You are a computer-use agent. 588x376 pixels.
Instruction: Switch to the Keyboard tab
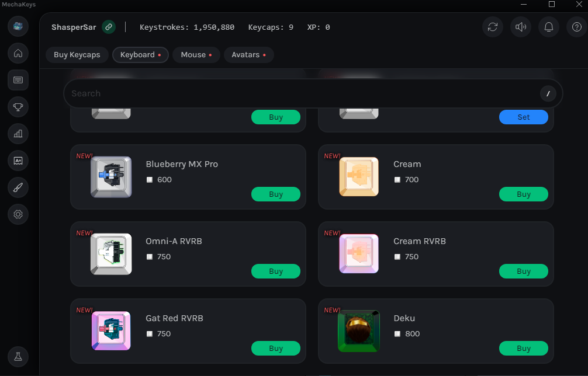(141, 55)
